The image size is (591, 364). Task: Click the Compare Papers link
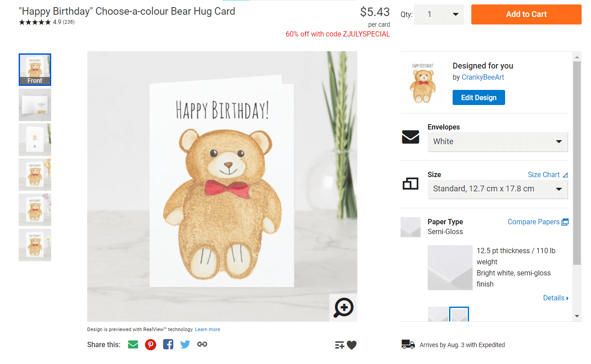538,222
